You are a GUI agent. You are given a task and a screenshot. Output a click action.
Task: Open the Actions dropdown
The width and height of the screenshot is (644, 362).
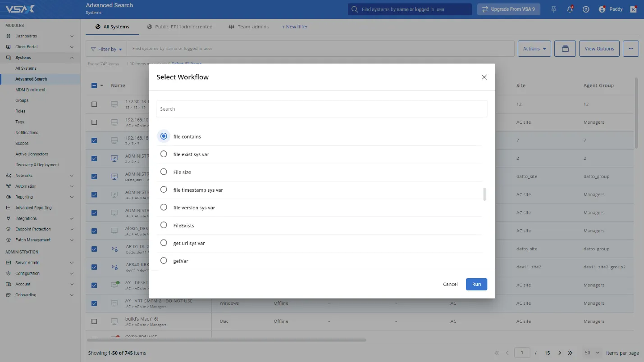coord(534,49)
